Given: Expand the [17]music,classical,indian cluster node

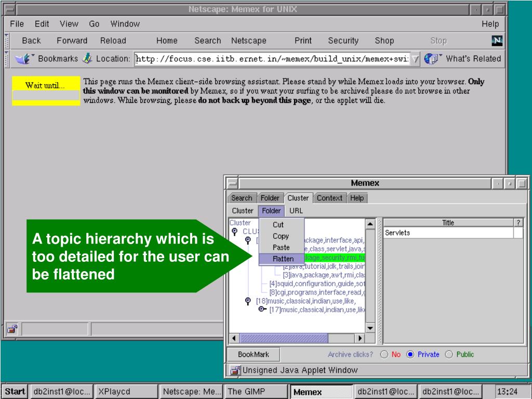Looking at the screenshot, I should point(262,310).
